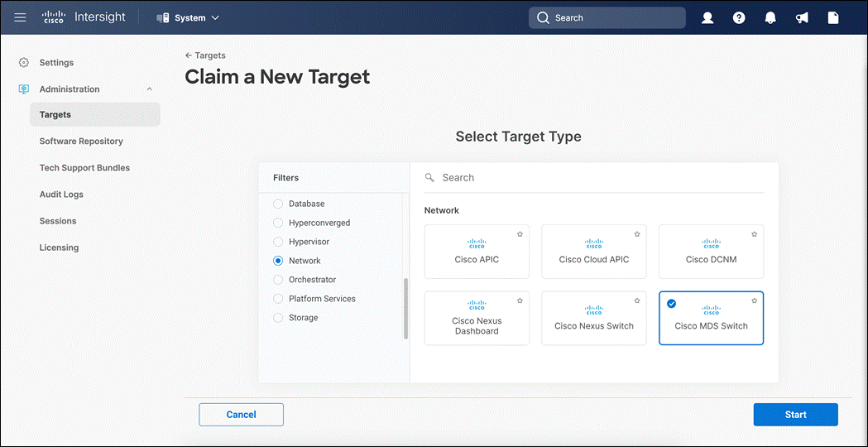
Task: Open the help question mark icon
Action: click(x=738, y=17)
